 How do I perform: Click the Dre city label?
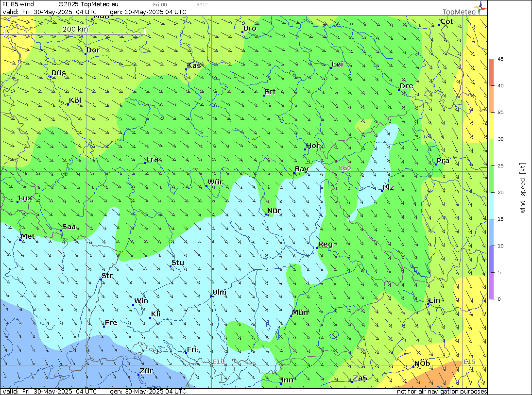(x=407, y=86)
